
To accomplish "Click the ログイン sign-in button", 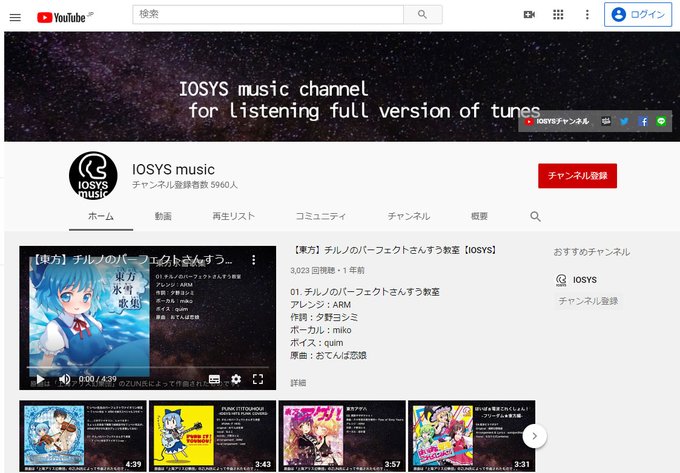I will click(x=638, y=15).
